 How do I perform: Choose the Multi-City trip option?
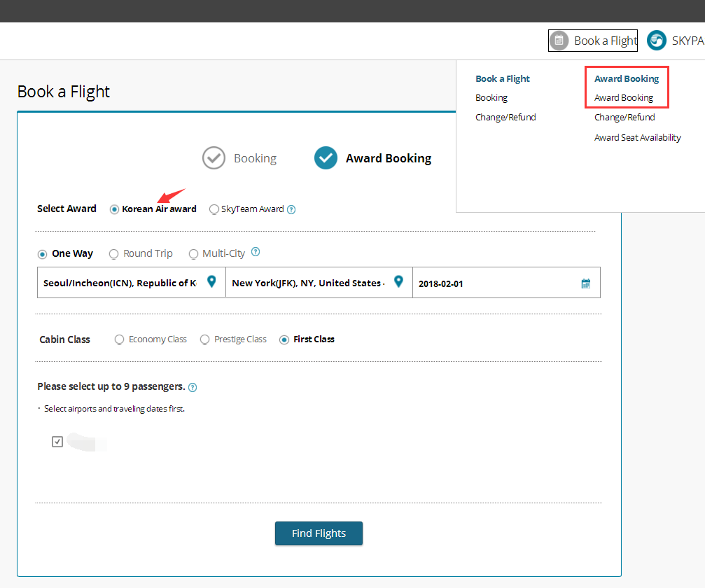[193, 254]
